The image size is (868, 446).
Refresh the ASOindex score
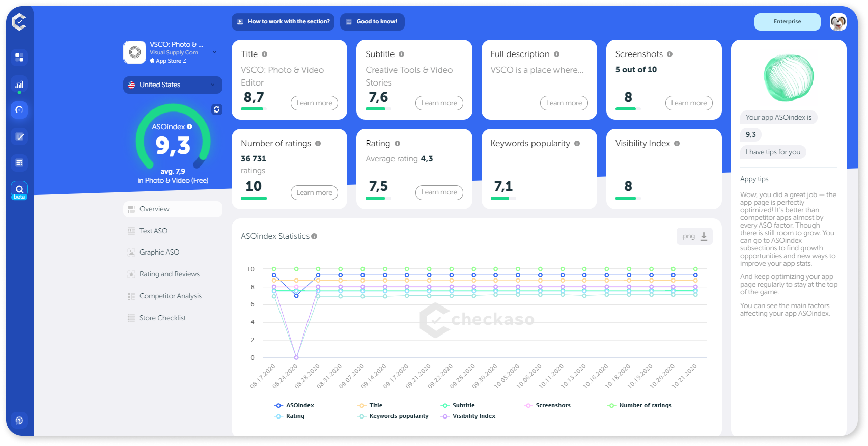click(217, 109)
